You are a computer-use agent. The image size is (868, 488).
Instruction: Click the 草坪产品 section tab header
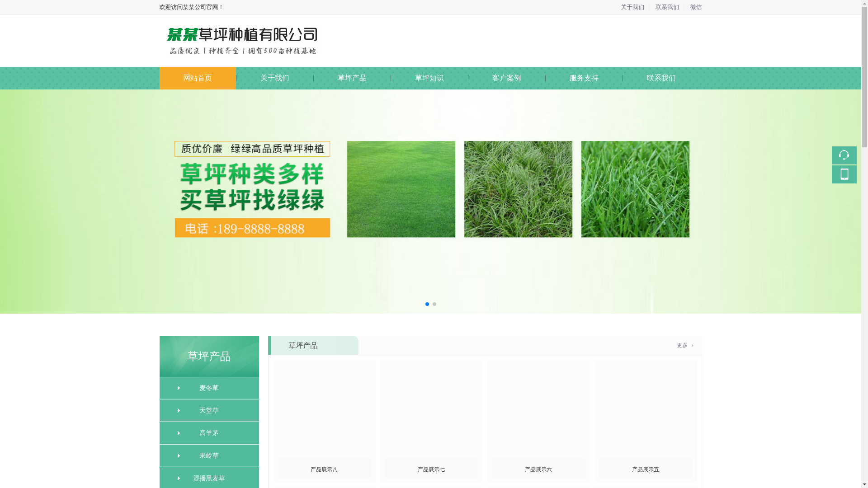click(313, 346)
